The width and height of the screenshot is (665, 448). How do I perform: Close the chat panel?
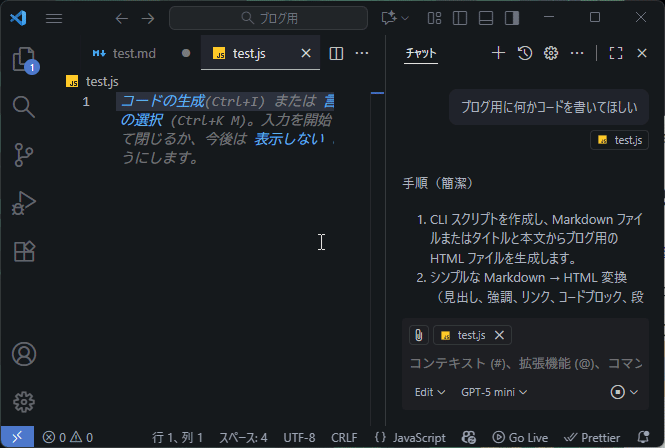point(642,53)
